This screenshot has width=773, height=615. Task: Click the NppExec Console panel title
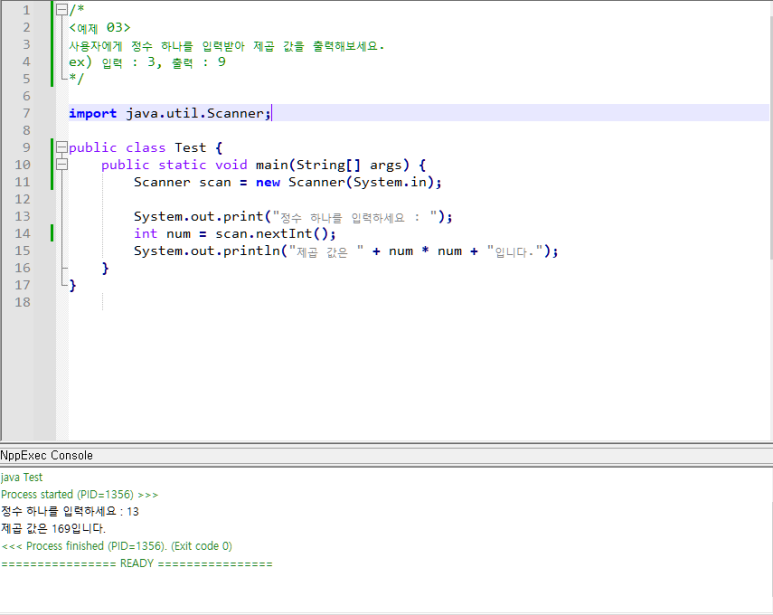click(46, 455)
